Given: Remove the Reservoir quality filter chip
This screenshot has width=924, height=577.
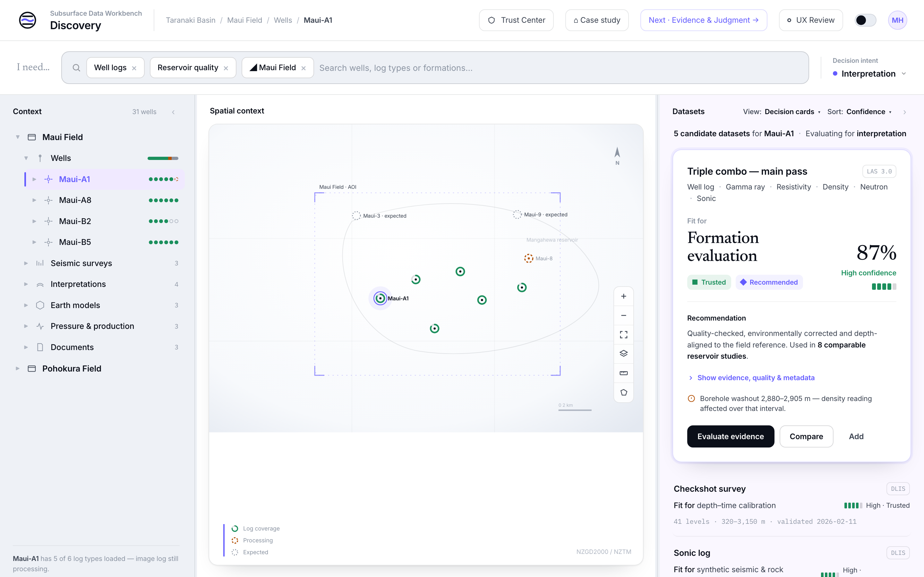Looking at the screenshot, I should pyautogui.click(x=226, y=68).
